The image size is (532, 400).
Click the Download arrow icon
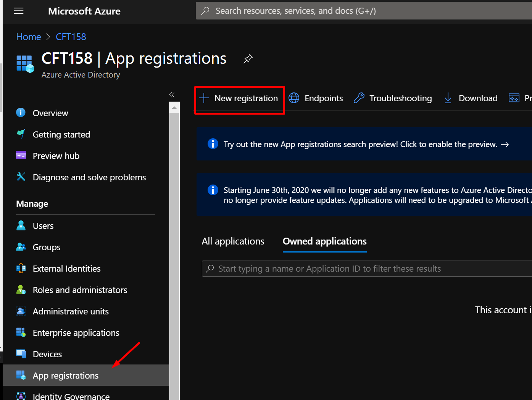pyautogui.click(x=448, y=98)
